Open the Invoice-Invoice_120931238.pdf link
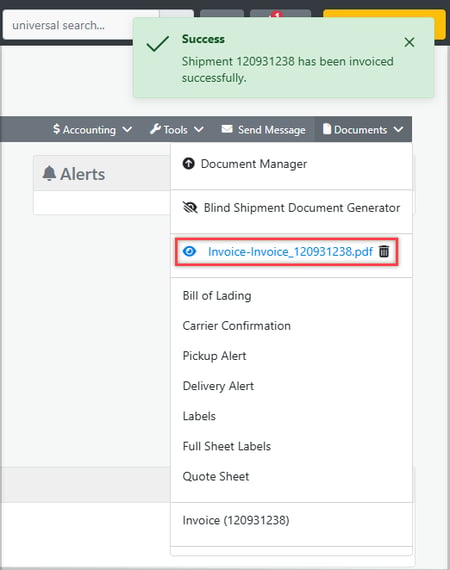The height and width of the screenshot is (570, 450). coord(290,252)
